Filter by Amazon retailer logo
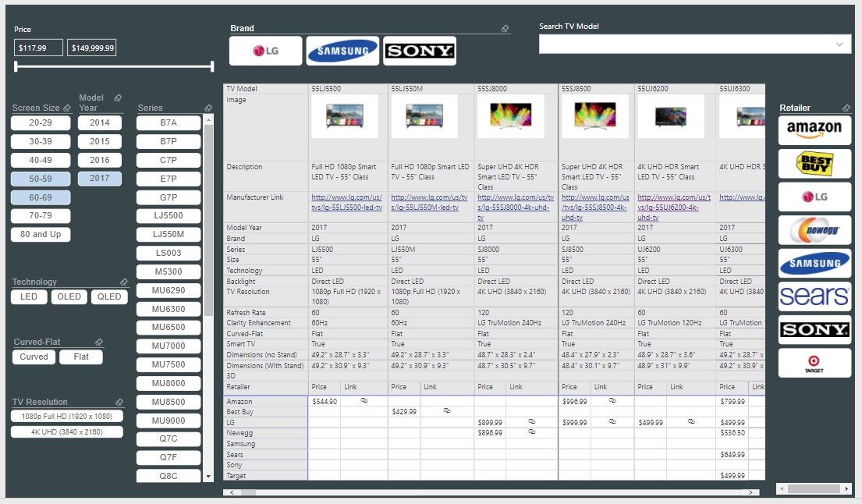 814,130
